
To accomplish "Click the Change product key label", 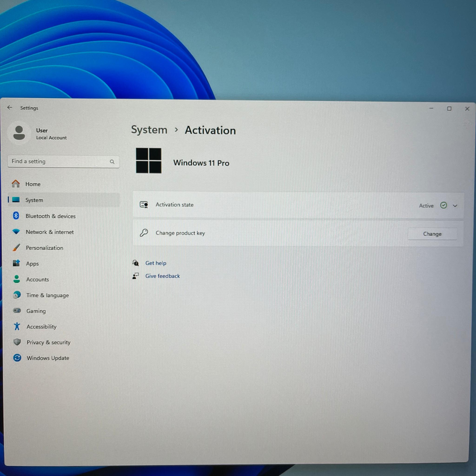I will [x=180, y=233].
